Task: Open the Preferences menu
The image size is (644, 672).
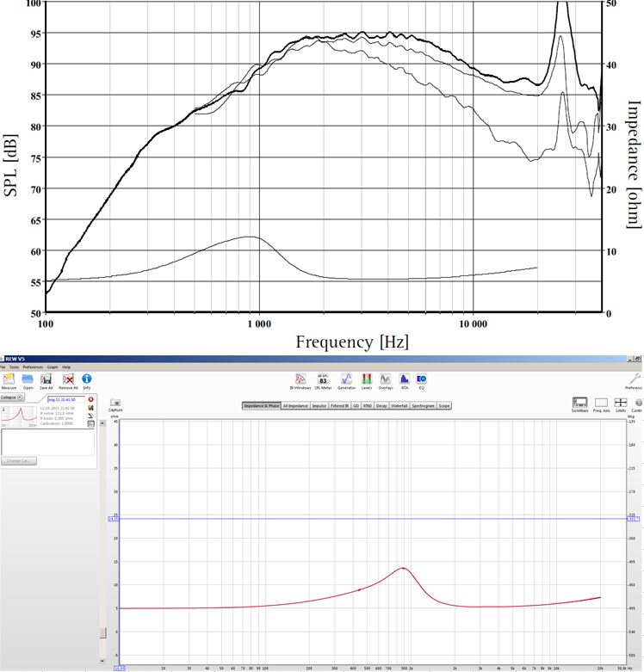Action: point(33,367)
